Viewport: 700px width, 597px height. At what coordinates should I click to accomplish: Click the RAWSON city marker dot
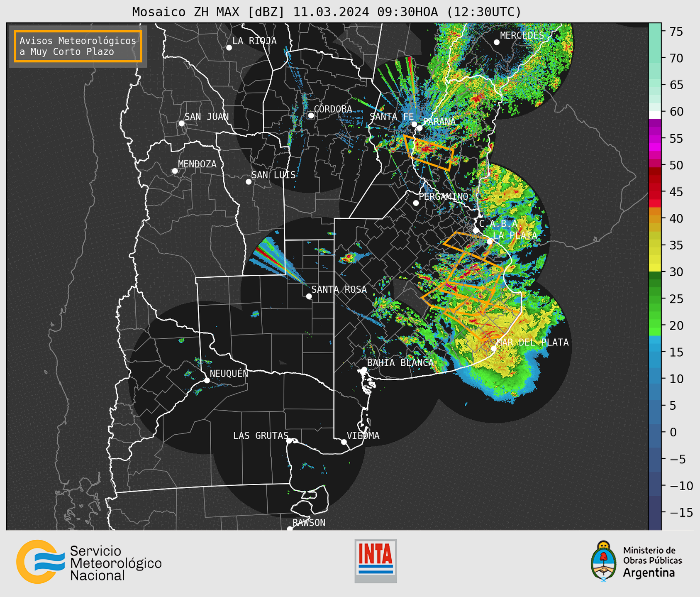(x=290, y=529)
